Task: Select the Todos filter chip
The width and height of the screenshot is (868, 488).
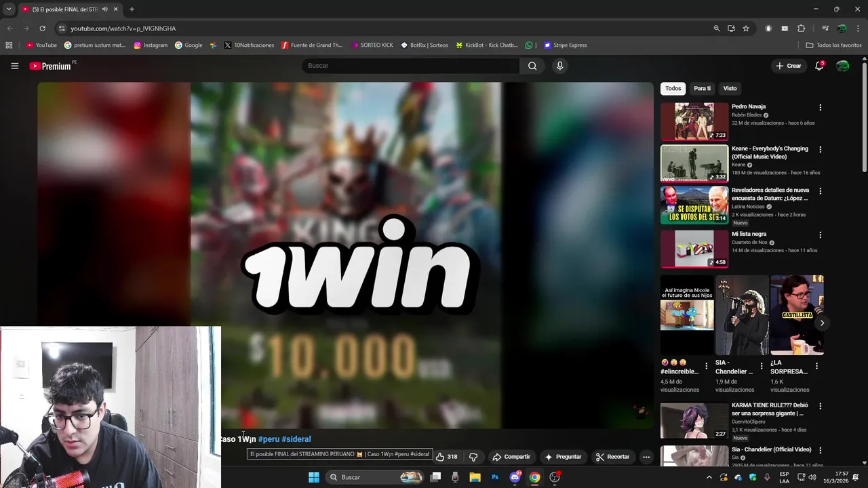Action: [x=673, y=88]
